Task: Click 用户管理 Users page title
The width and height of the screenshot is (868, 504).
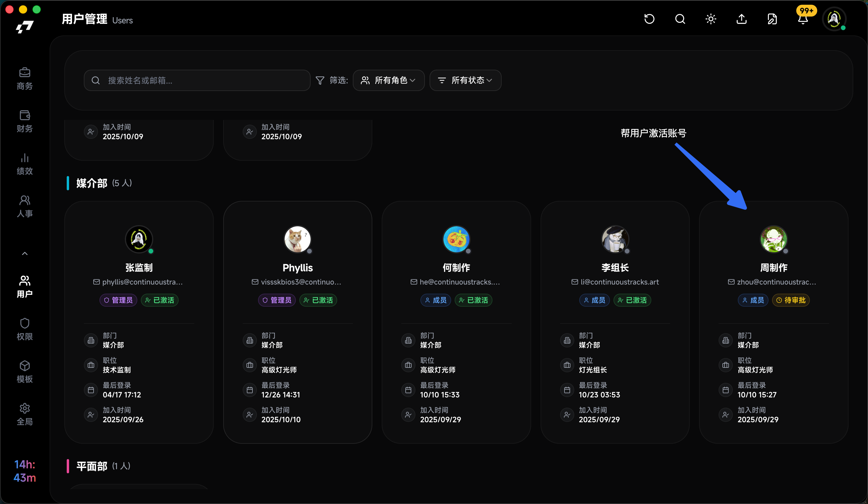Action: [x=97, y=19]
